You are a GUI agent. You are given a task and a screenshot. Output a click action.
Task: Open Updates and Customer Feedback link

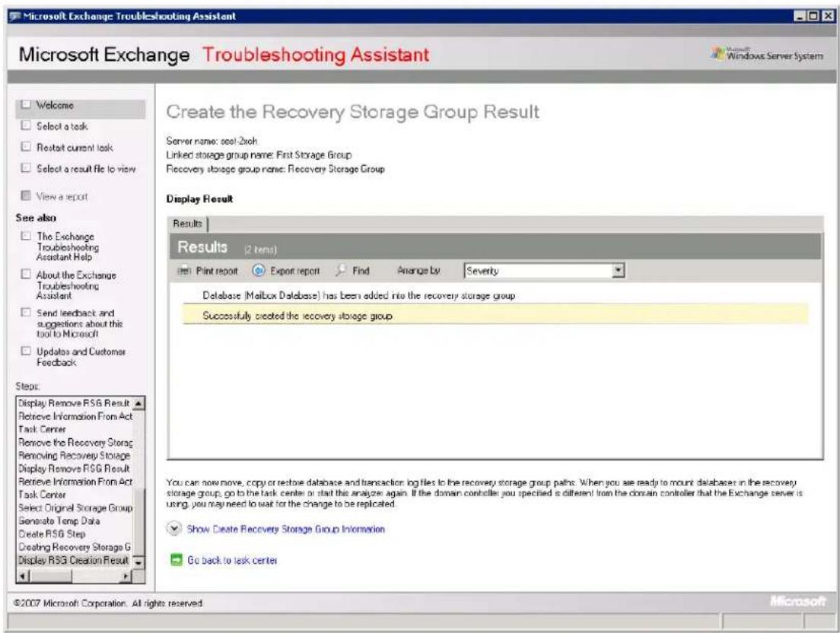[x=81, y=357]
